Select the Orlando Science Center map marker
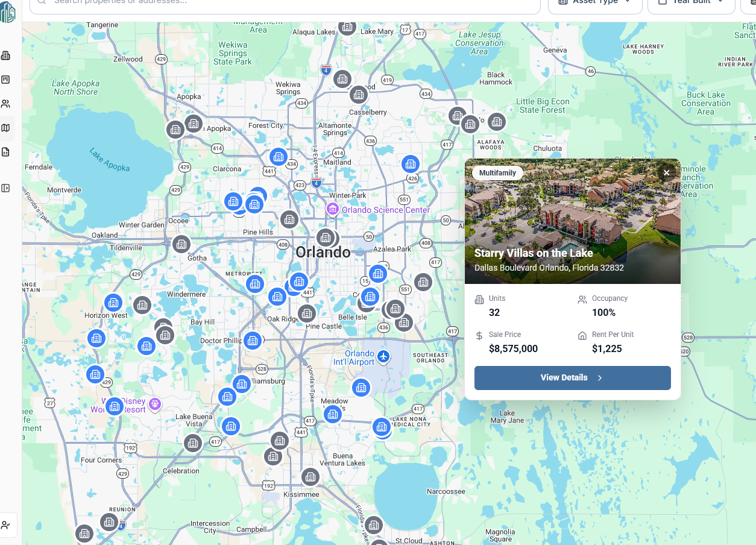Viewport: 756px width, 545px height. pyautogui.click(x=332, y=209)
